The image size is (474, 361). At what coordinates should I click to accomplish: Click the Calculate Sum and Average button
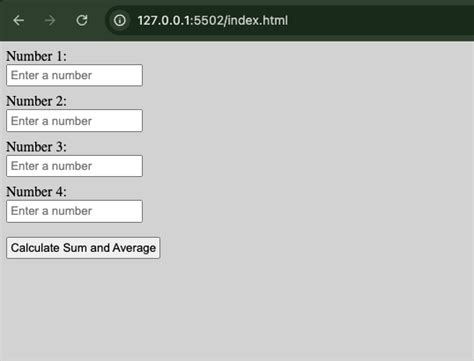pyautogui.click(x=83, y=248)
